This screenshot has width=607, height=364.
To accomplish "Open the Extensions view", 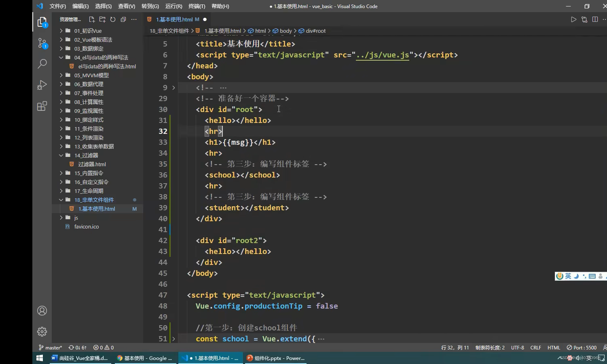I will point(42,106).
